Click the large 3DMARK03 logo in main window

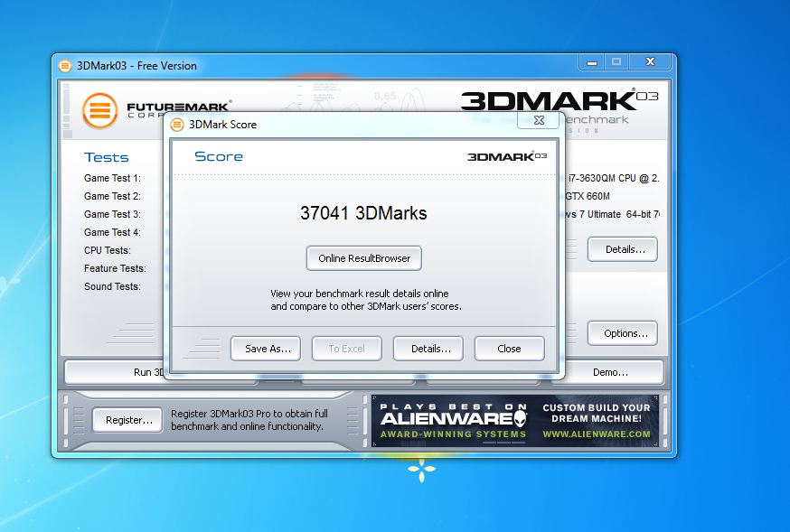tap(560, 100)
